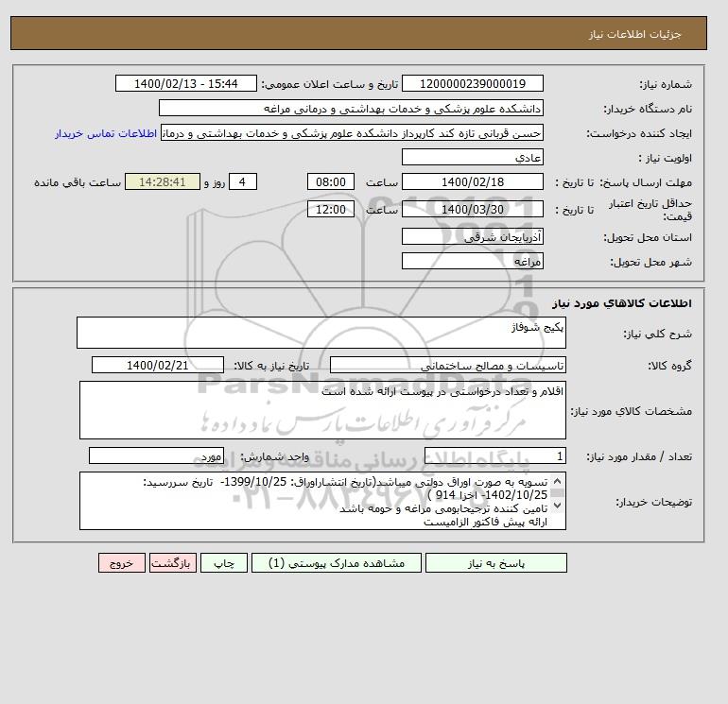
Task: Open اطلاعات تماس خریدار link
Action: (x=106, y=133)
